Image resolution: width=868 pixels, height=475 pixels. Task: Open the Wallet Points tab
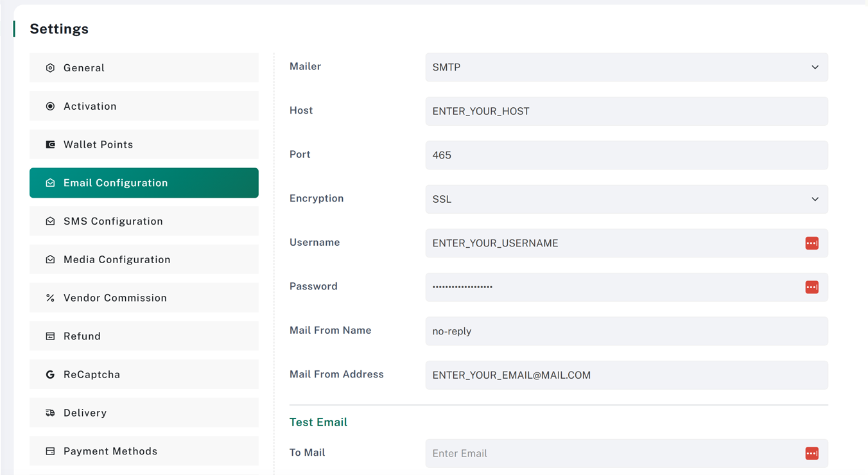[x=144, y=144]
